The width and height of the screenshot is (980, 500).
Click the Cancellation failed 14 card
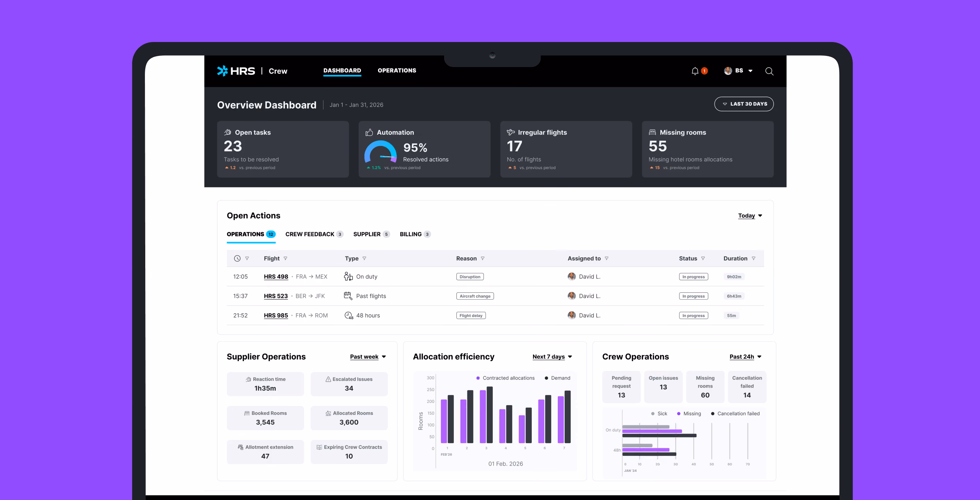[747, 387]
